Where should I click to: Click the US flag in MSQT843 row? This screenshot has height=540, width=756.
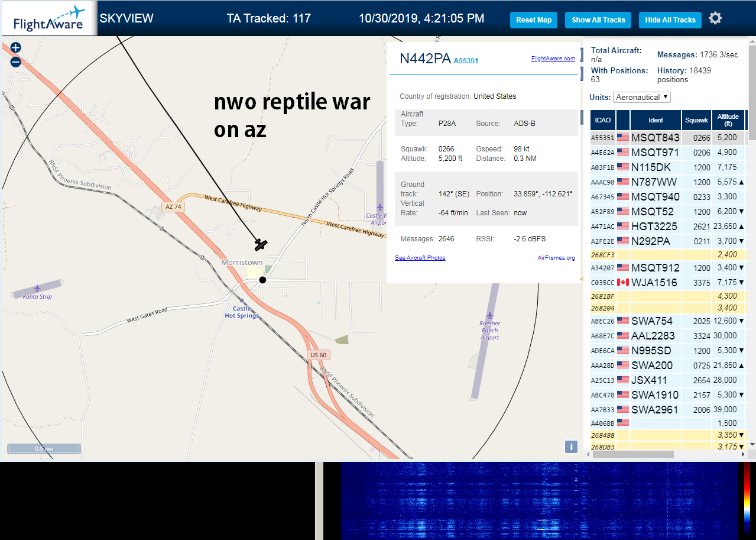pyautogui.click(x=623, y=137)
